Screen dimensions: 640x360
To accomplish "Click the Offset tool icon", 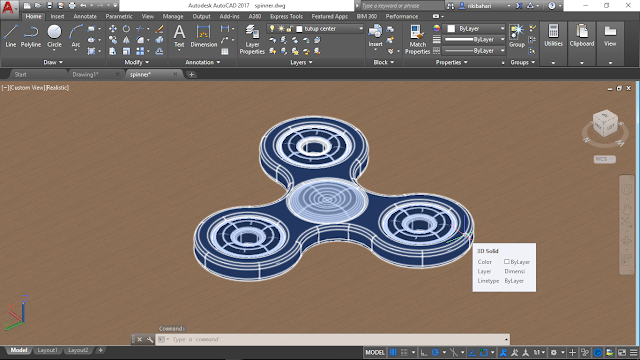I will tap(160, 51).
